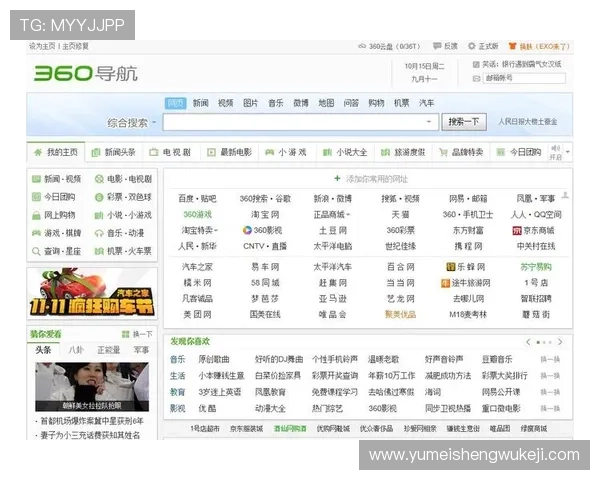The height and width of the screenshot is (480, 600).
Task: Click the film-reel icon beside 电影·电视剧
Action: (99, 179)
